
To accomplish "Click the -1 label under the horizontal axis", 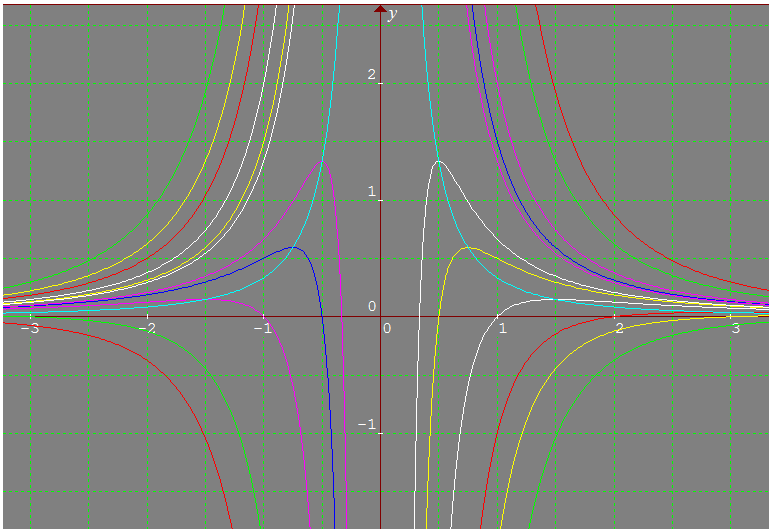I will click(263, 328).
